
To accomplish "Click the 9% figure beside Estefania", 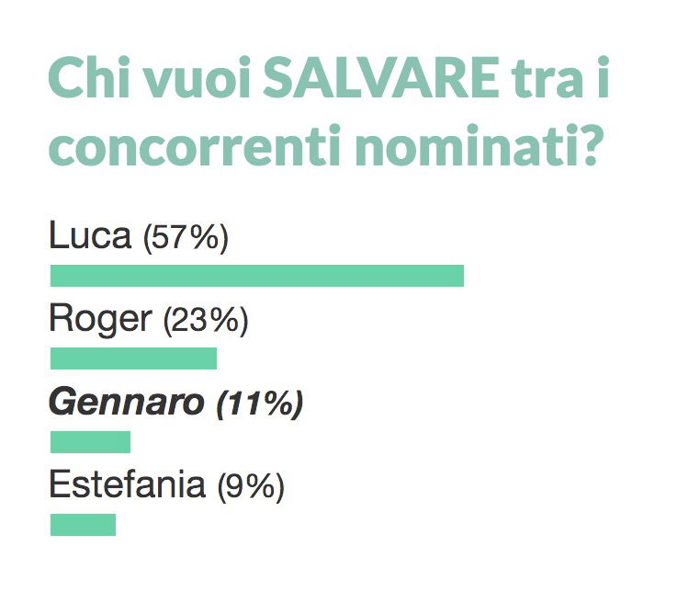I will pyautogui.click(x=251, y=486).
